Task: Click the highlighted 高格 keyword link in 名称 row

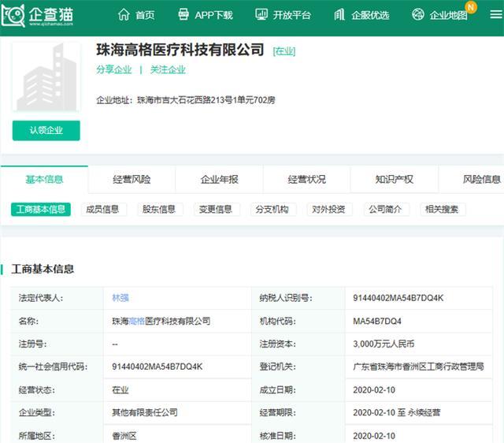Action: [136, 321]
